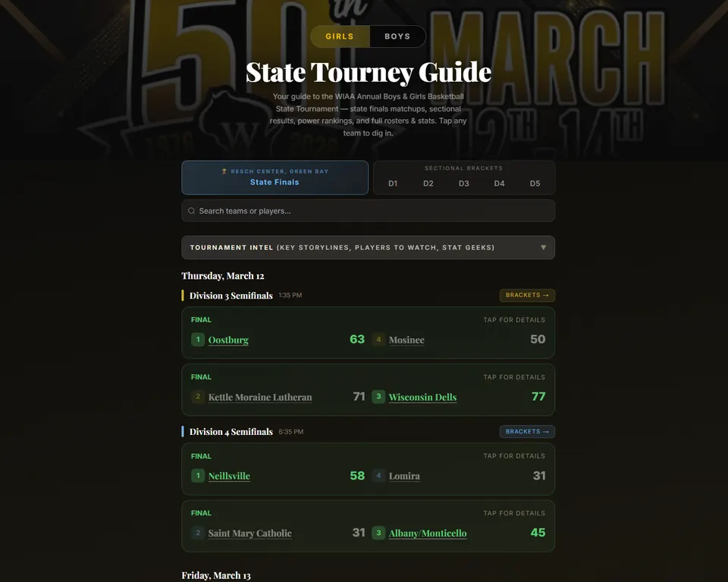
Task: Tap for details on Neillsville vs Lomira
Action: tap(514, 455)
